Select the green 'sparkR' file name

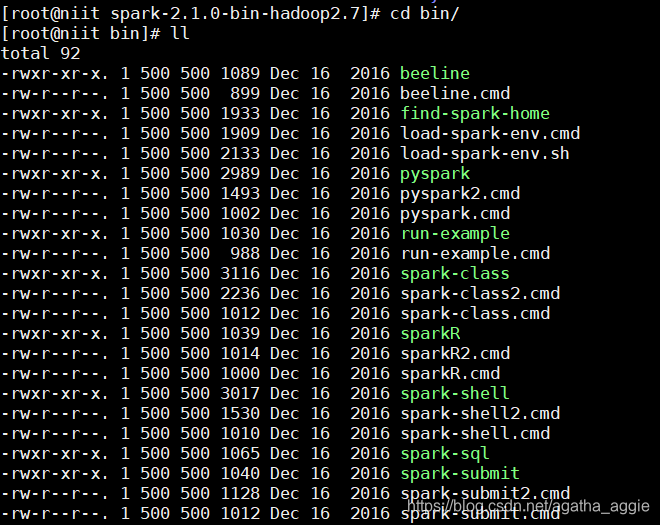click(x=430, y=333)
